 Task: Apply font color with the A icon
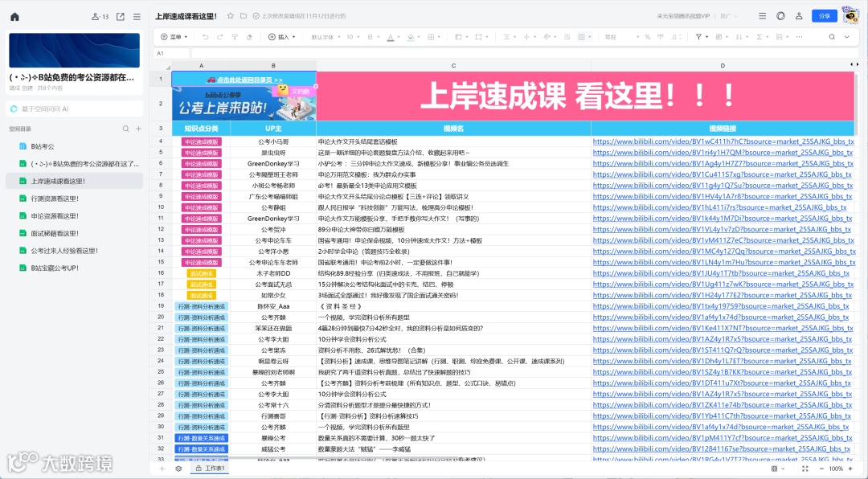(x=391, y=37)
